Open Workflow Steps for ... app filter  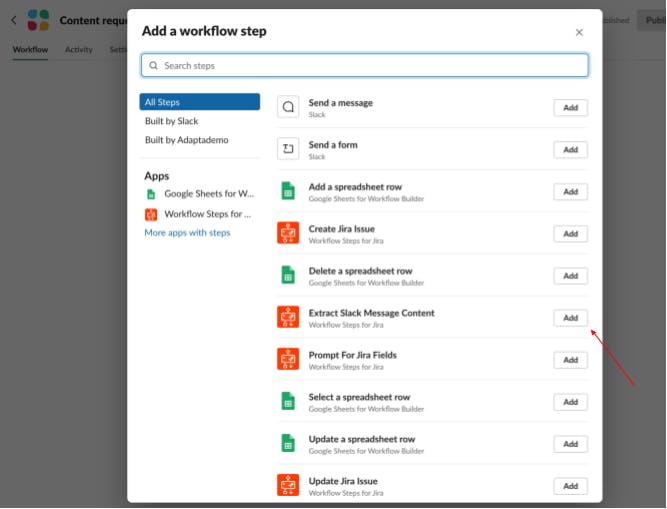click(199, 214)
